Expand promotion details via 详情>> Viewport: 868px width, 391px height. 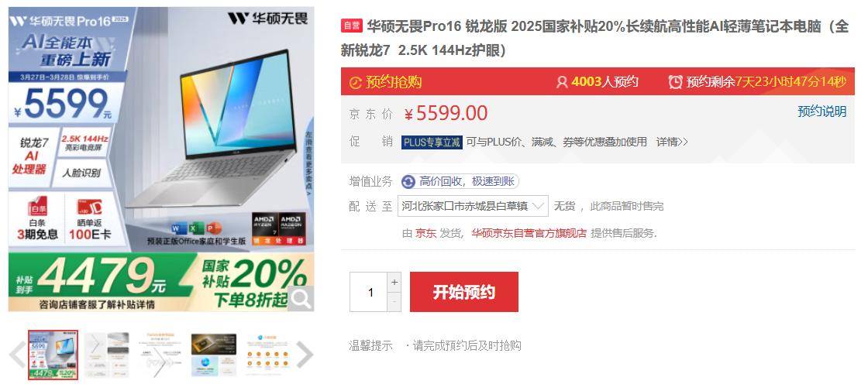(x=672, y=142)
